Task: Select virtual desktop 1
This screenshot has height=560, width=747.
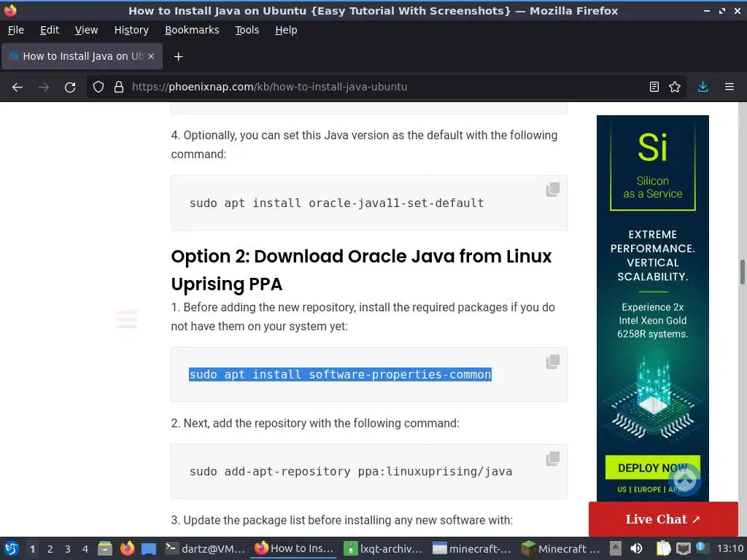Action: (x=32, y=549)
